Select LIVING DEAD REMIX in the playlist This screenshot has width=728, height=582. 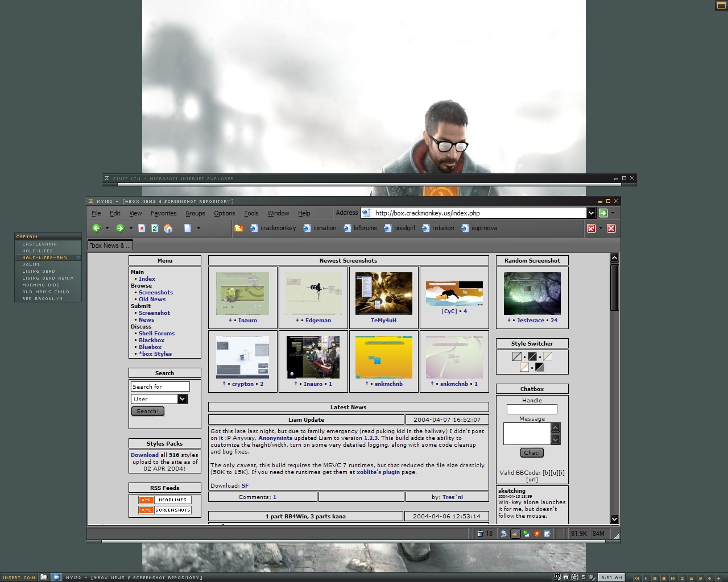(48, 278)
